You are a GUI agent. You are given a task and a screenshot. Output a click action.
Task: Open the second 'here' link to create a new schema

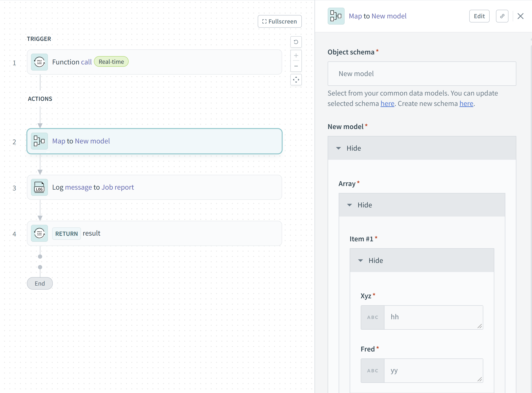click(466, 103)
